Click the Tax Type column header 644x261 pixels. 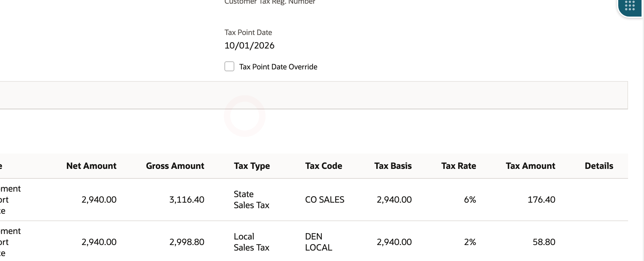pos(252,166)
